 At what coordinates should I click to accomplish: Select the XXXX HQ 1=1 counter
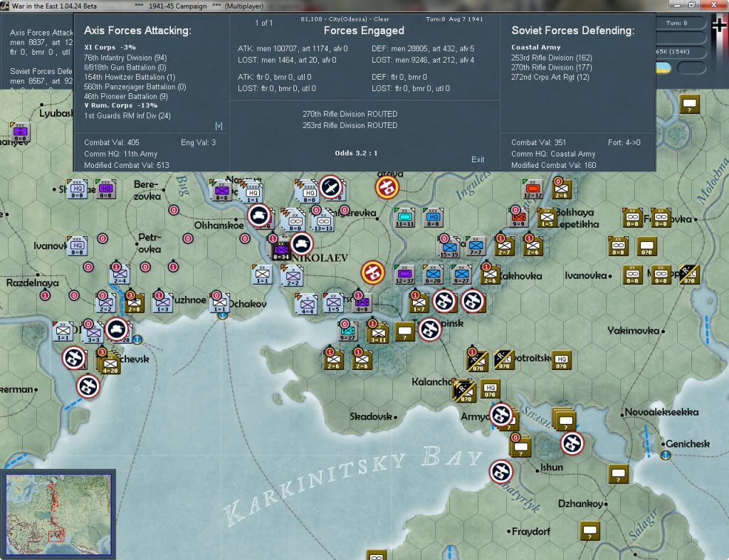click(x=253, y=193)
